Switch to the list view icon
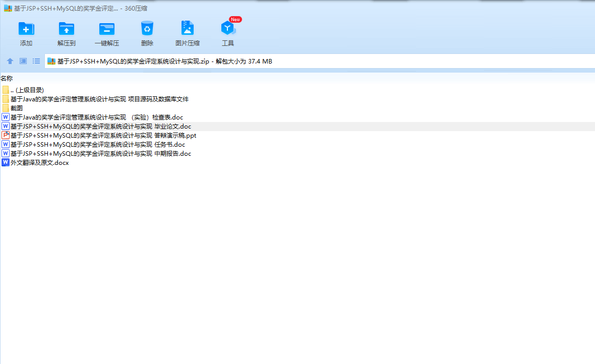 36,61
